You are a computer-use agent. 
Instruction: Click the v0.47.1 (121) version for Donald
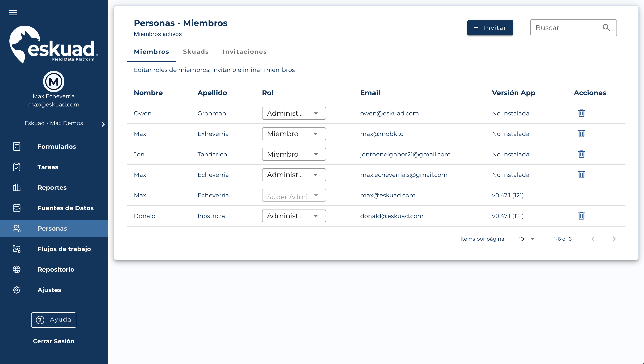(x=508, y=216)
